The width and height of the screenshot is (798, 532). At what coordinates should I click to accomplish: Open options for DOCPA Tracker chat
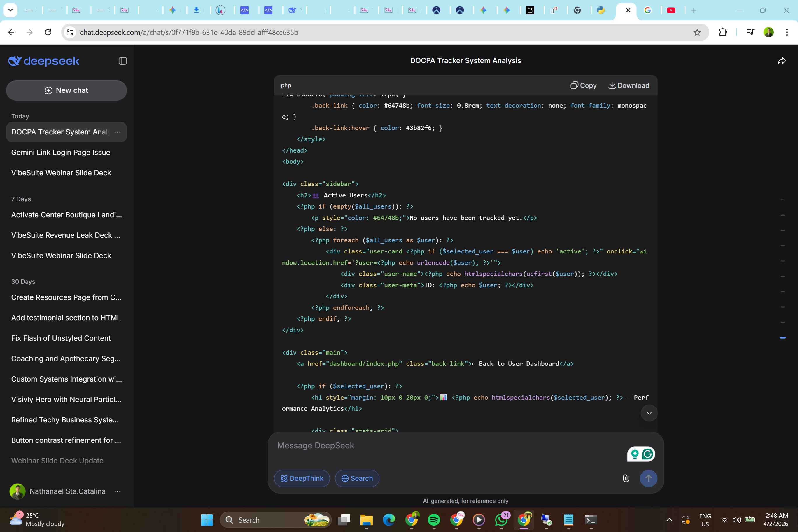click(x=117, y=132)
